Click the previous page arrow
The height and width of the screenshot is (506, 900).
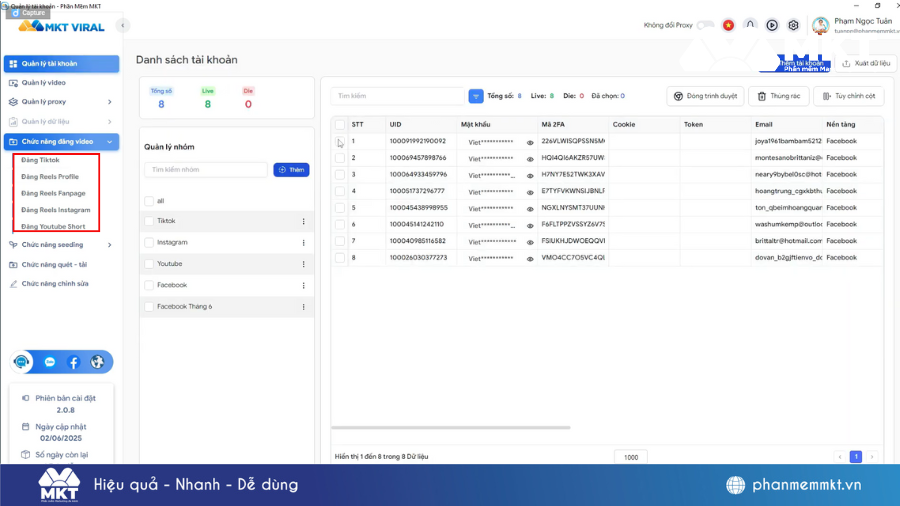pos(840,457)
